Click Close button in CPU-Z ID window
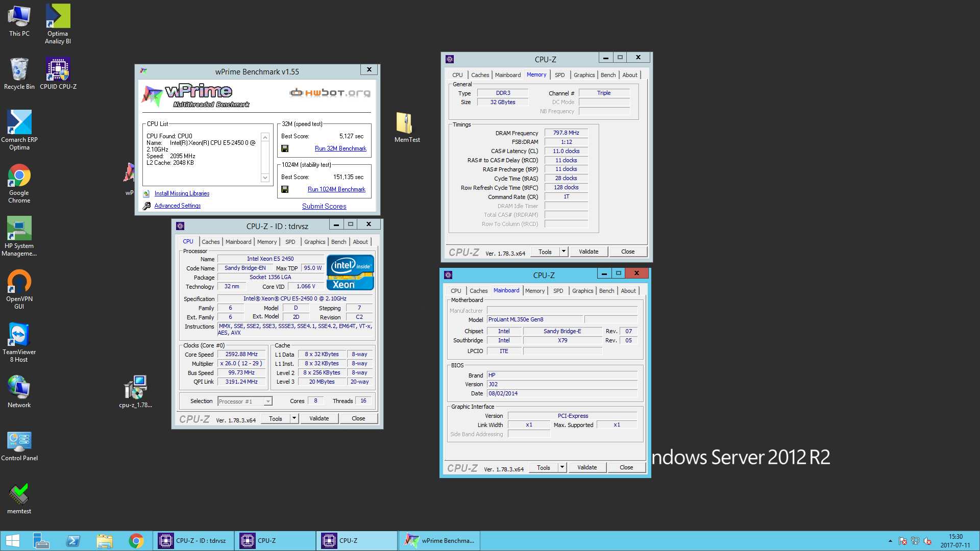The height and width of the screenshot is (551, 980). point(358,418)
